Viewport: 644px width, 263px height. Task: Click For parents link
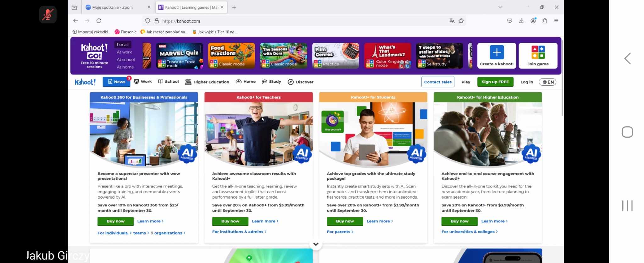[340, 232]
